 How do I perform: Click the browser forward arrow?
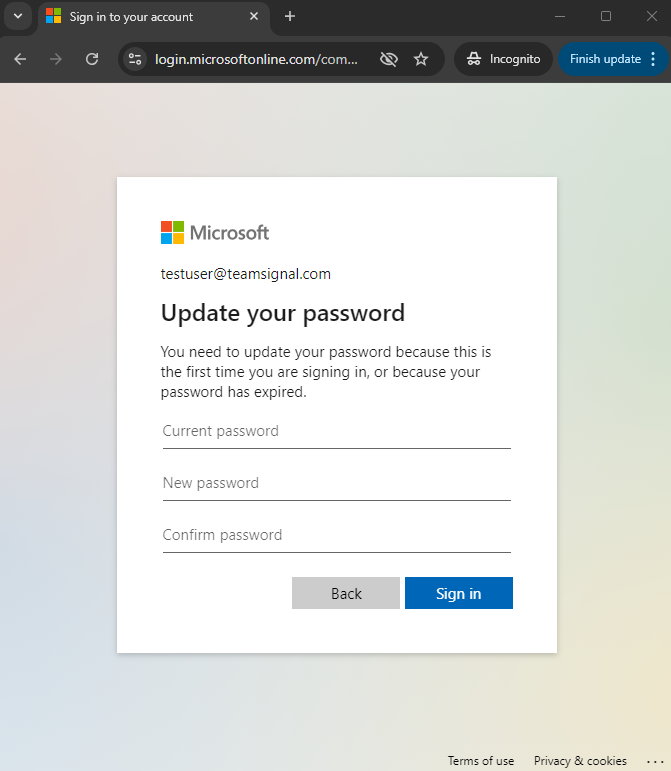pyautogui.click(x=56, y=59)
